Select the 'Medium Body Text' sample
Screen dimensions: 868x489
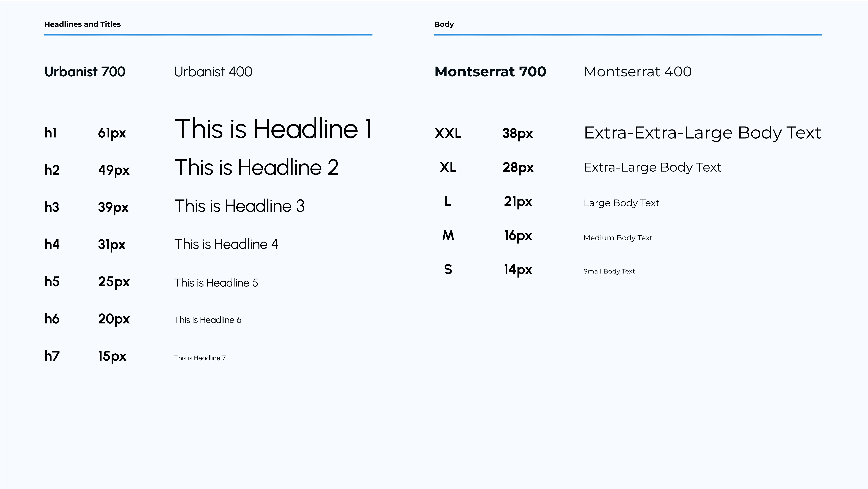[x=618, y=238]
